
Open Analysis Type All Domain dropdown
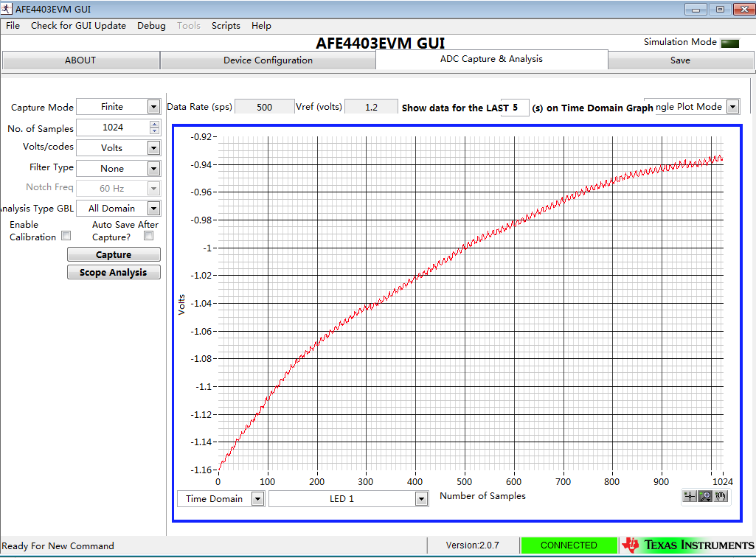(x=154, y=208)
